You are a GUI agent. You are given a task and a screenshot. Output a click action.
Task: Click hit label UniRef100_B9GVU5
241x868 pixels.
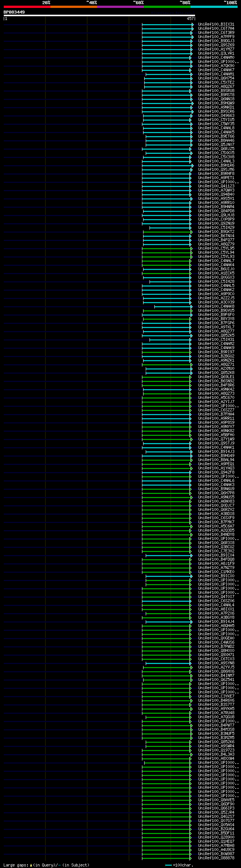click(x=216, y=311)
